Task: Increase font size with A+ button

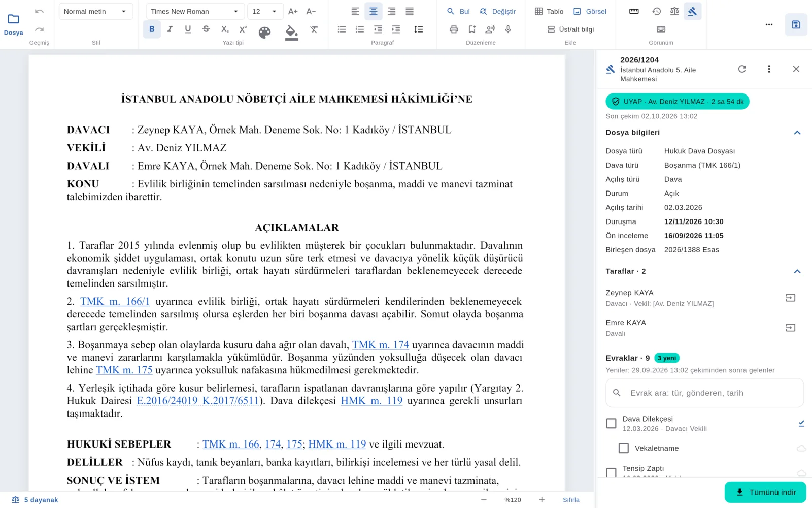Action: 293,11
